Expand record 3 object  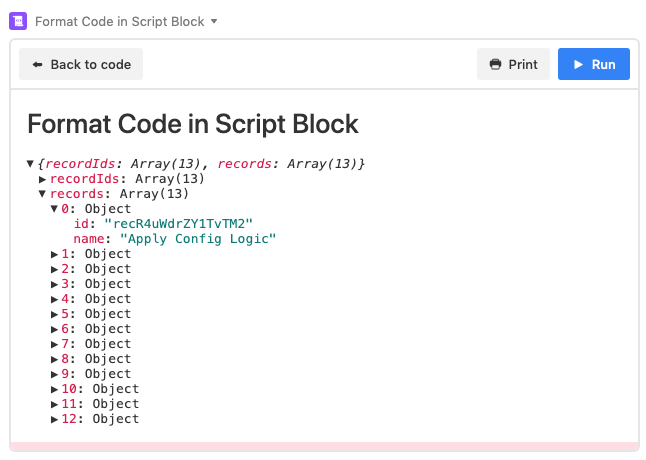54,284
